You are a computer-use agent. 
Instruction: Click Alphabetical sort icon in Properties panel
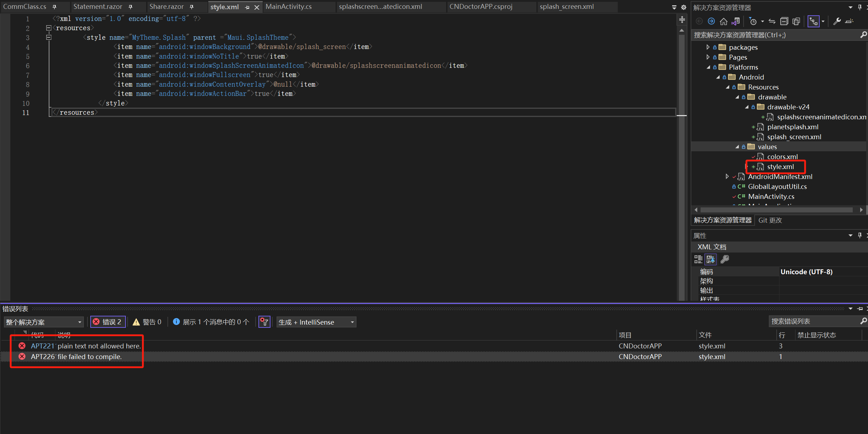pyautogui.click(x=711, y=259)
